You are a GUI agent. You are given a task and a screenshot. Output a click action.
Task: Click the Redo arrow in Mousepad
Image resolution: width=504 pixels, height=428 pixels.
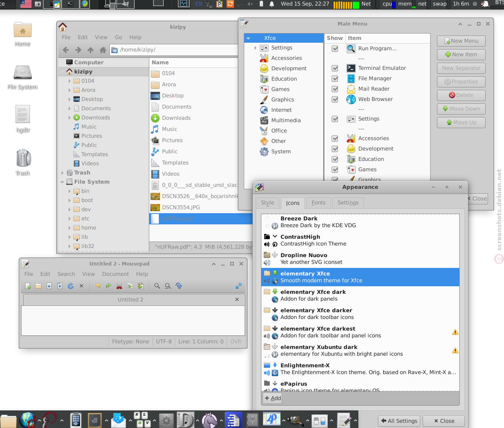coord(109,286)
